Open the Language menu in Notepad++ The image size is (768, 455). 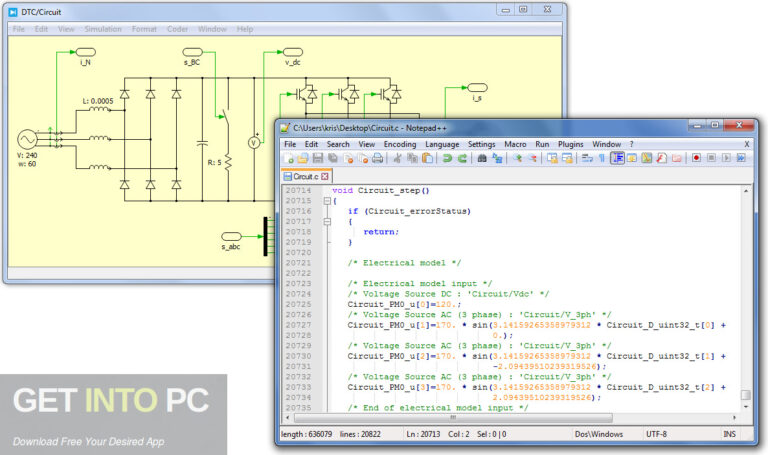[x=442, y=144]
